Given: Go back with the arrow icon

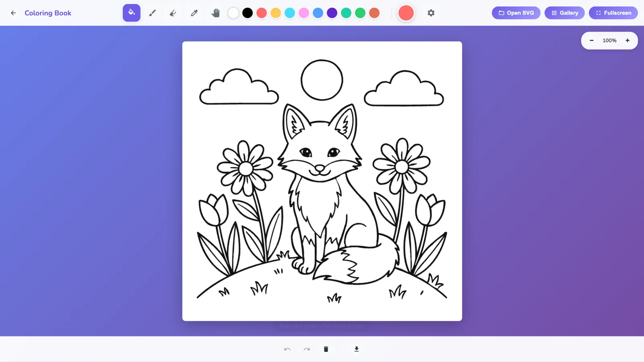Looking at the screenshot, I should tap(13, 13).
